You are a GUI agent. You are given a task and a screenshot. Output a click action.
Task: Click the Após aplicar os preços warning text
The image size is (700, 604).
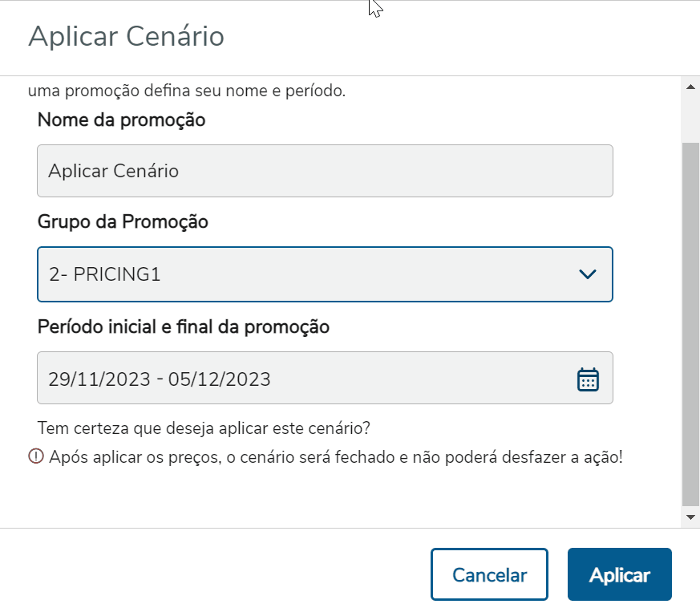point(335,458)
